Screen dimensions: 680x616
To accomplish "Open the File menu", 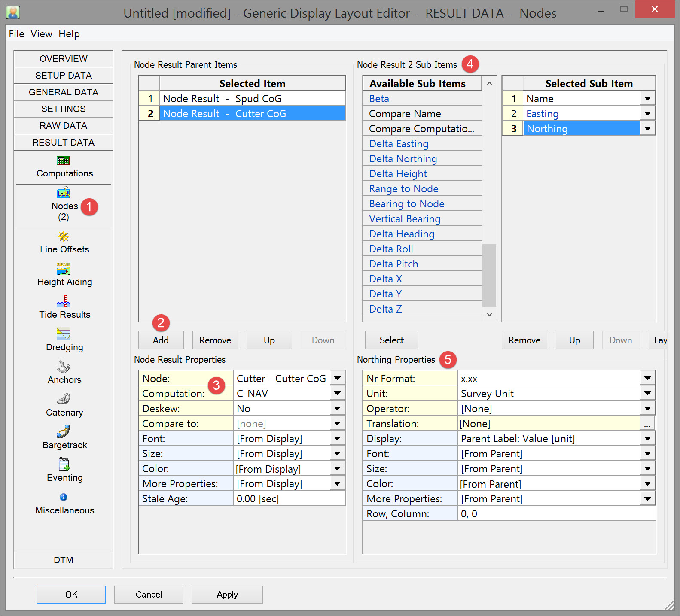I will pyautogui.click(x=16, y=34).
